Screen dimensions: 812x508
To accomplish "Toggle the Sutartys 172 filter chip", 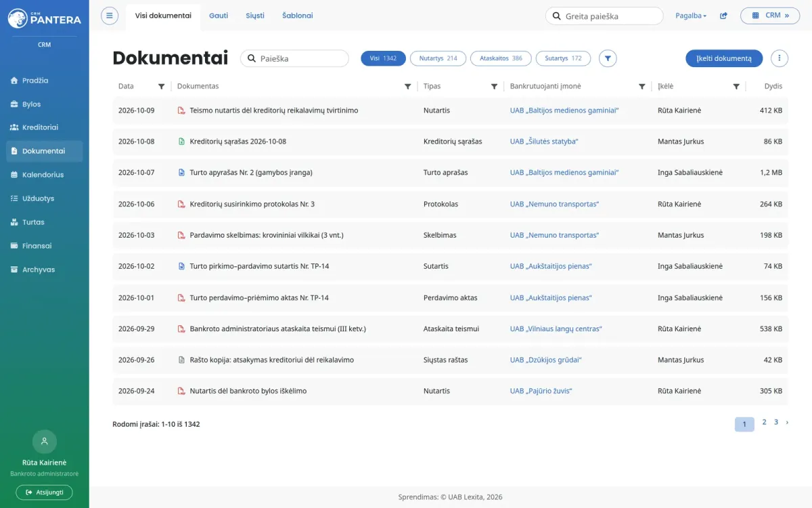I will (563, 58).
